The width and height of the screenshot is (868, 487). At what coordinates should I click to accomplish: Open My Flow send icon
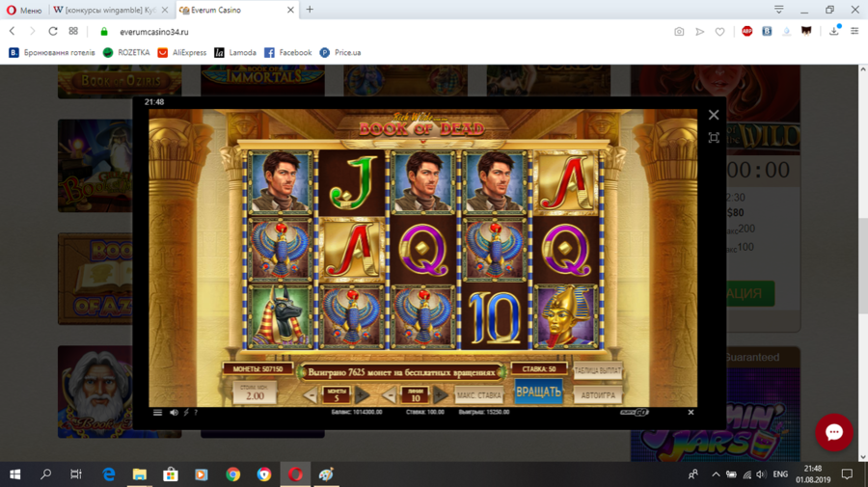[700, 32]
